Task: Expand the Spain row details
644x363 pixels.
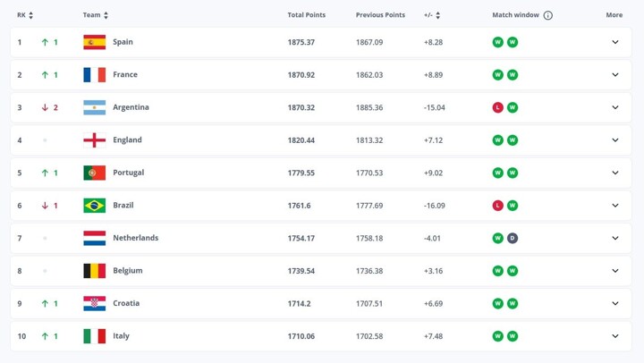Action: (x=614, y=42)
